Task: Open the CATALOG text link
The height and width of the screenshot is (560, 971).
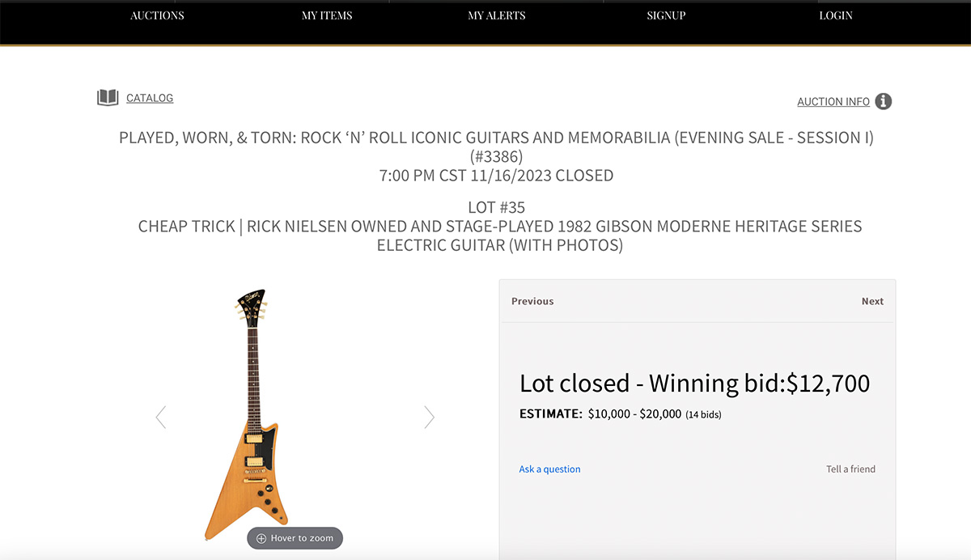Action: pos(150,98)
